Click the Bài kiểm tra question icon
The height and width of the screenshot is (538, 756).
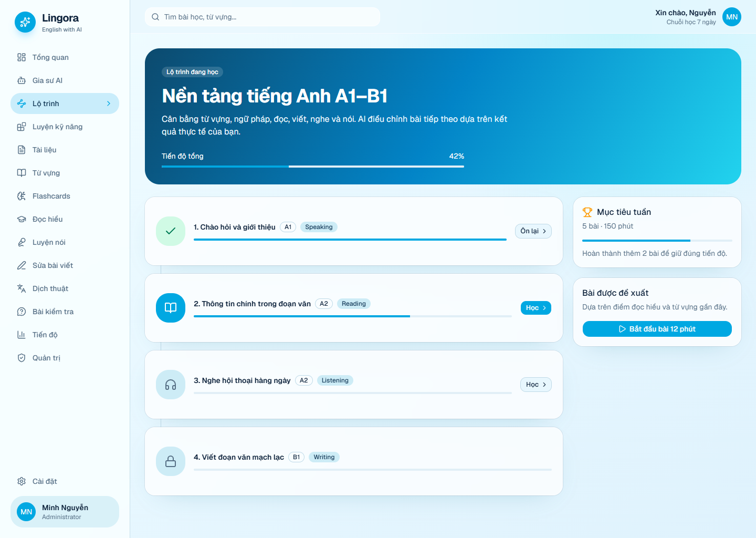pyautogui.click(x=22, y=312)
